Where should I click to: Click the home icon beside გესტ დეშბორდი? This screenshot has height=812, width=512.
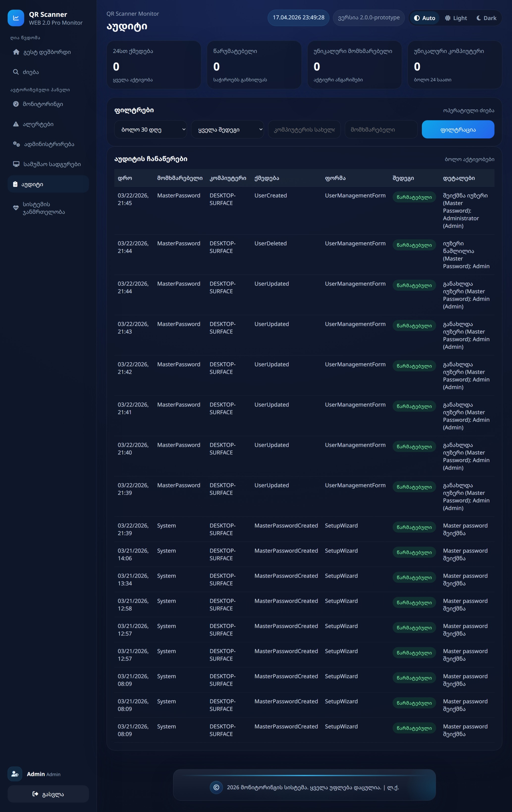pyautogui.click(x=16, y=52)
